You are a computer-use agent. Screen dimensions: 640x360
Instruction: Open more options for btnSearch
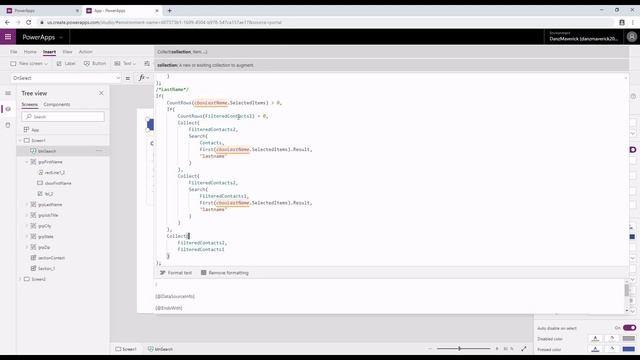99,151
